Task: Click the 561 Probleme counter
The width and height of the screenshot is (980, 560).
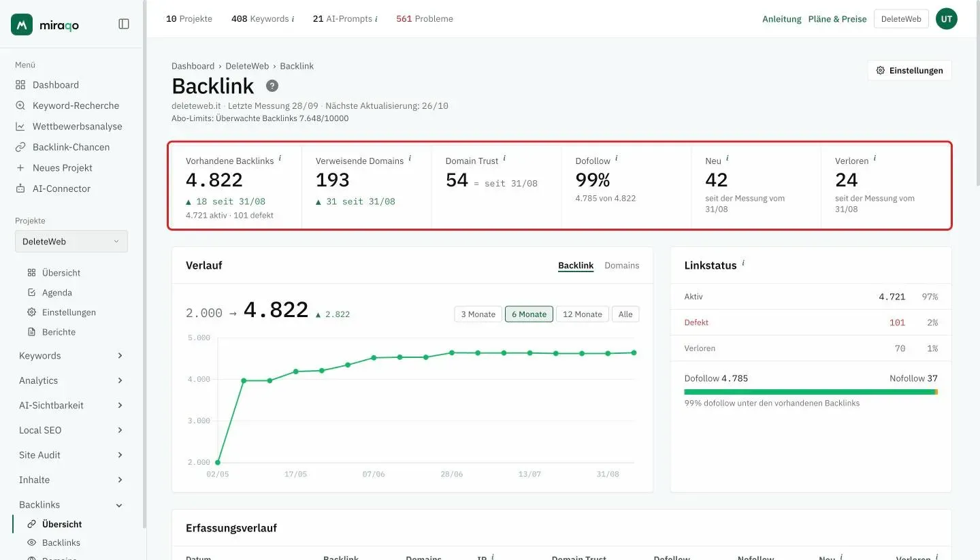Action: tap(425, 19)
